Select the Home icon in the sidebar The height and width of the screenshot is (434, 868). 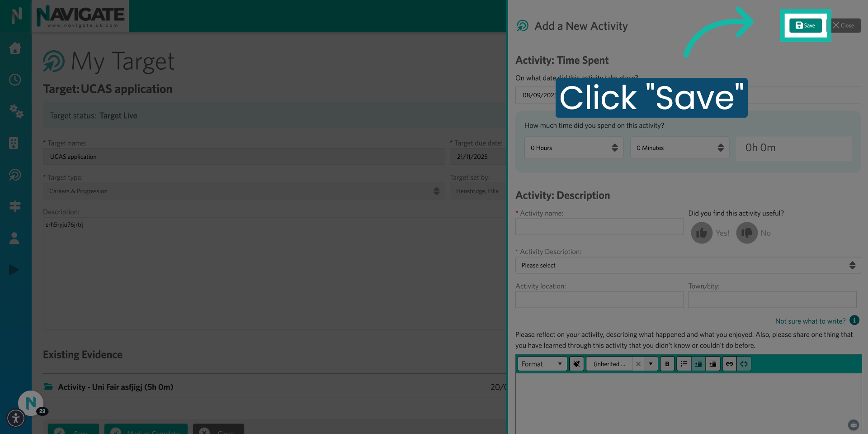pyautogui.click(x=15, y=48)
